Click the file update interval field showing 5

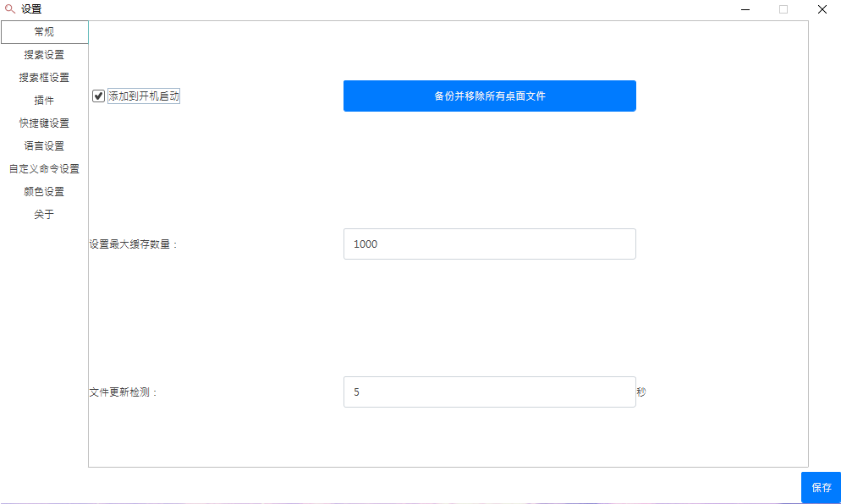(x=489, y=392)
